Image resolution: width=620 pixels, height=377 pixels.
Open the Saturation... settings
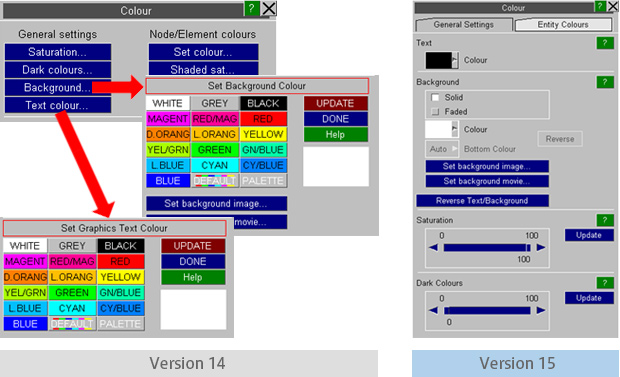click(x=58, y=52)
